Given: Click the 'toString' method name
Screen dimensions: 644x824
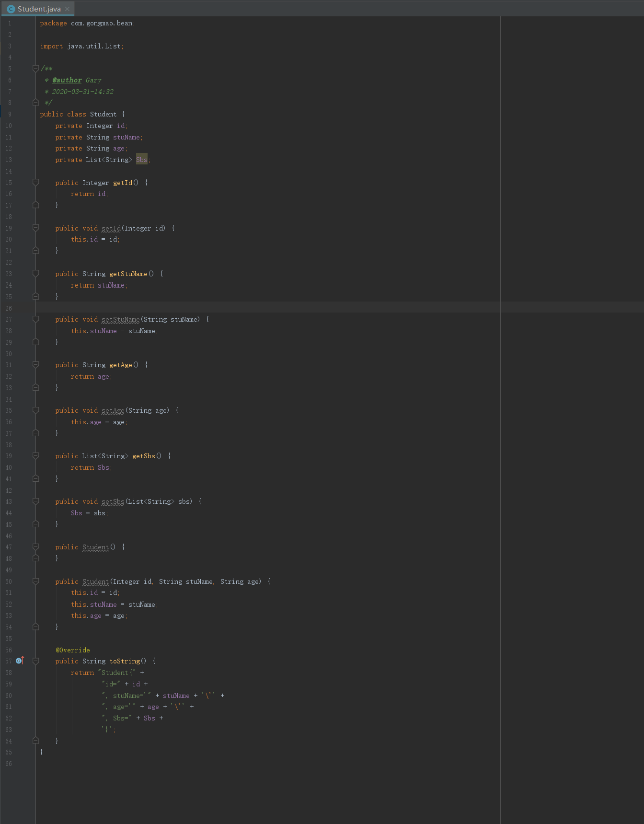Looking at the screenshot, I should click(125, 661).
